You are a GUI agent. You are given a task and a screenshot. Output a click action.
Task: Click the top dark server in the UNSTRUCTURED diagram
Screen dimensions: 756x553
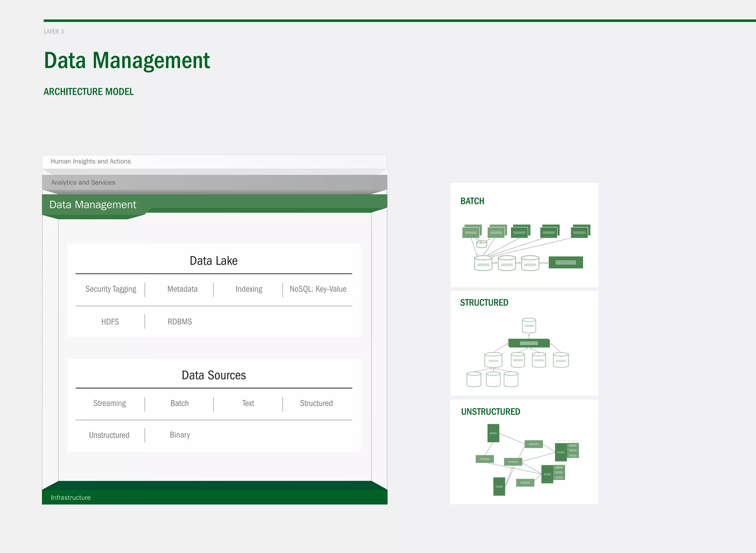(x=493, y=433)
